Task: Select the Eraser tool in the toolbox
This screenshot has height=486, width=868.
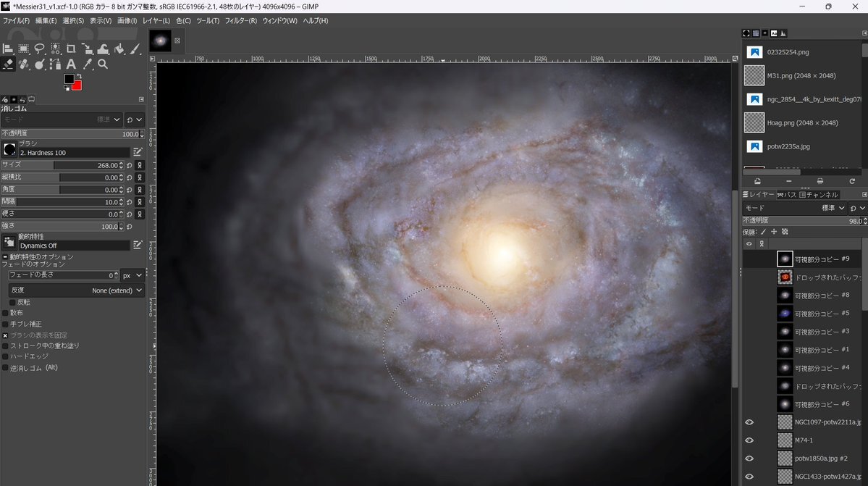Action: [x=8, y=64]
